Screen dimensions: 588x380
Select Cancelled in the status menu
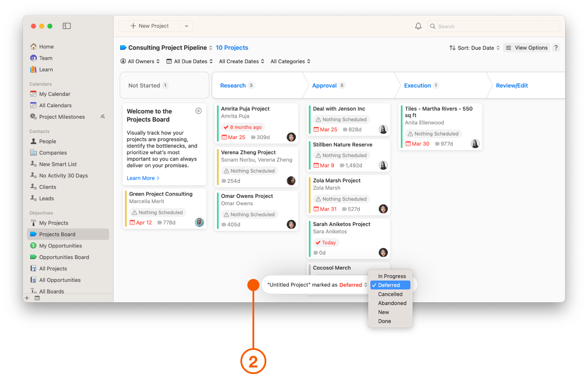390,294
